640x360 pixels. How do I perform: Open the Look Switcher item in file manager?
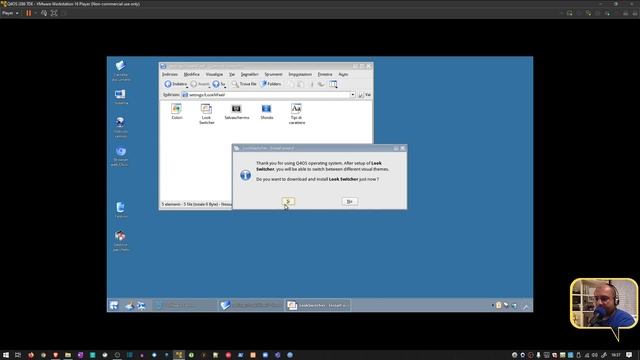click(207, 114)
